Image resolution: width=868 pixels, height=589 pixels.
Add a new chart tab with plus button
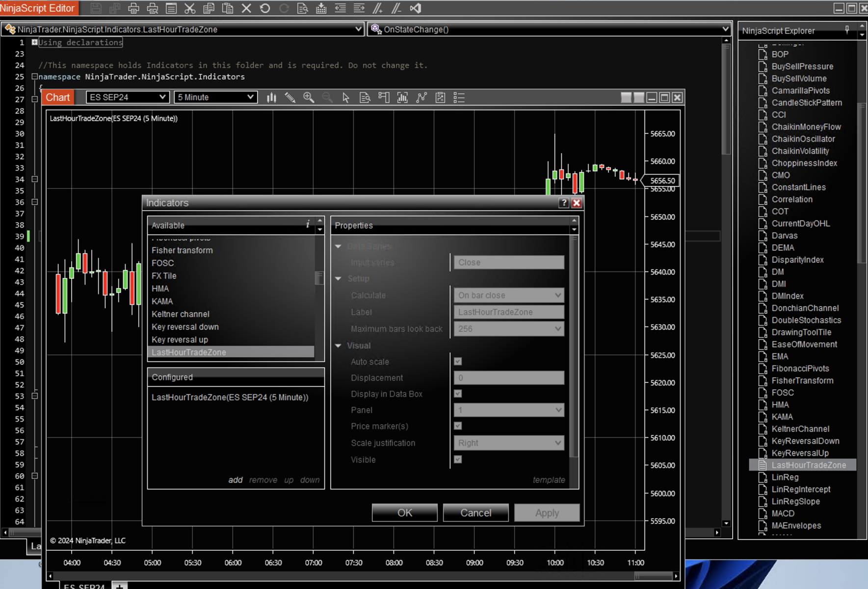point(119,585)
